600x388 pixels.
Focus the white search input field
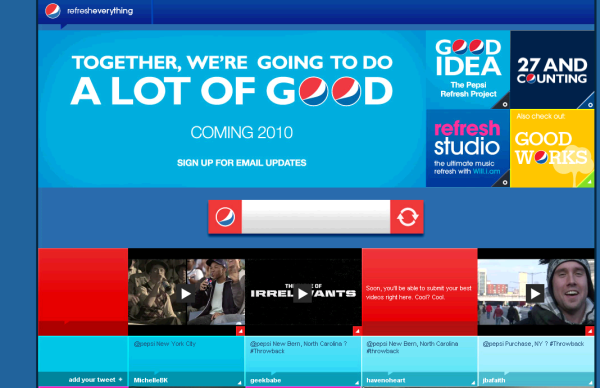click(316, 217)
